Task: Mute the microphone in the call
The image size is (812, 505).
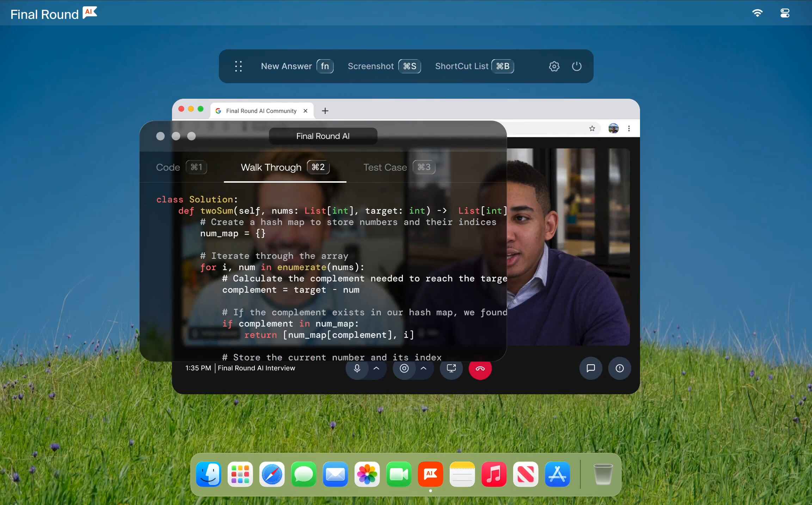Action: coord(357,369)
